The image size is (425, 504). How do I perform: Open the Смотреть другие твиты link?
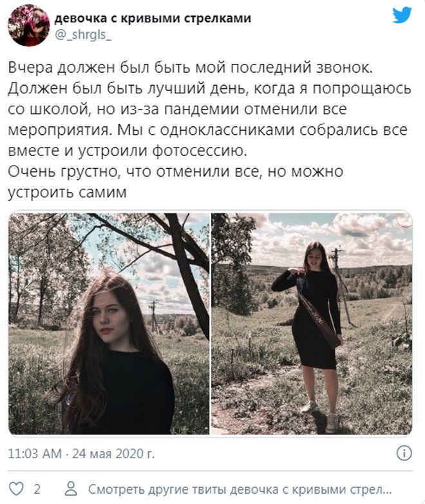(x=240, y=489)
